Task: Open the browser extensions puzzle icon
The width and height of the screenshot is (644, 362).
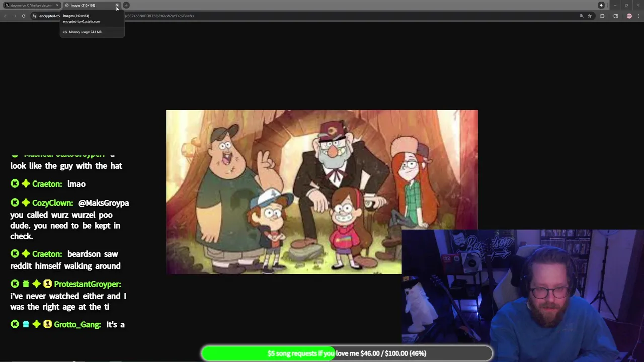Action: (602, 16)
